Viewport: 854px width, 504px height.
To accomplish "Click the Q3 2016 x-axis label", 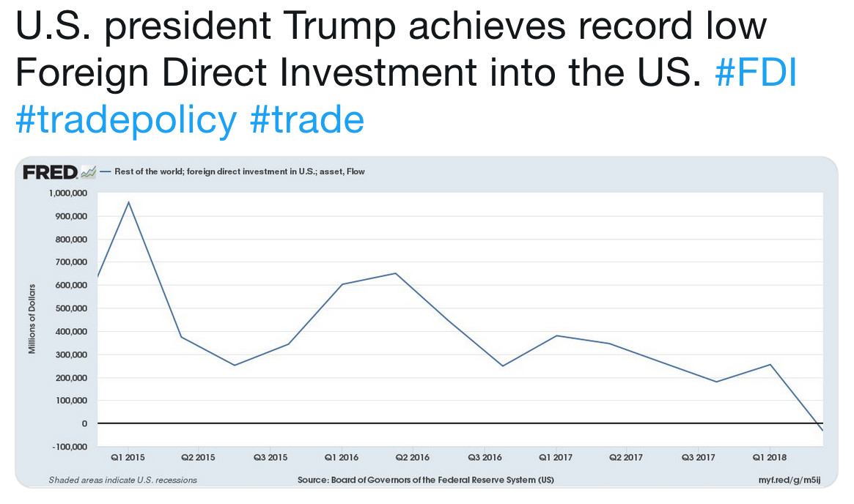I will [x=484, y=458].
